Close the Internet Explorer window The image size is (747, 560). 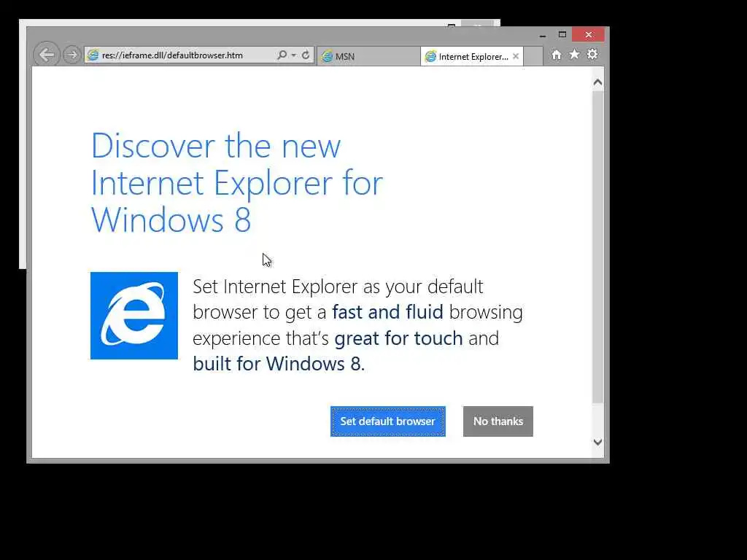pos(589,35)
